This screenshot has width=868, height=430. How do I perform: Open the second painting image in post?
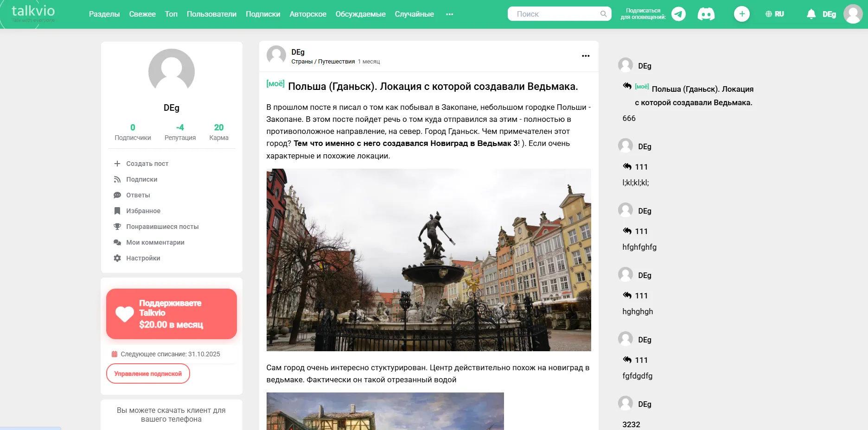(x=385, y=411)
